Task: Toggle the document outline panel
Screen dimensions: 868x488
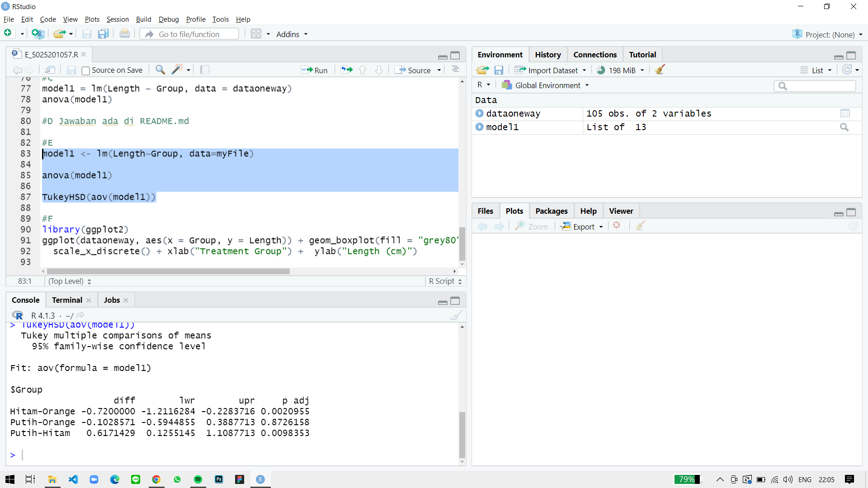Action: click(x=455, y=69)
